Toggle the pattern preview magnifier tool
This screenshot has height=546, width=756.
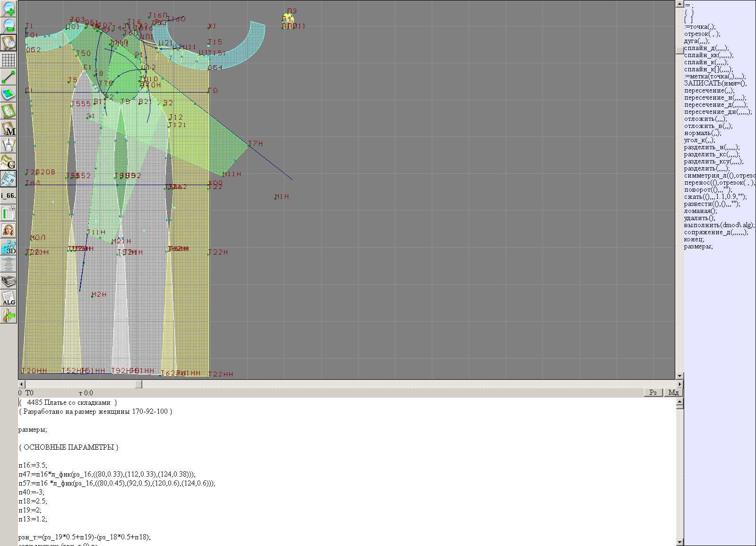(x=9, y=43)
